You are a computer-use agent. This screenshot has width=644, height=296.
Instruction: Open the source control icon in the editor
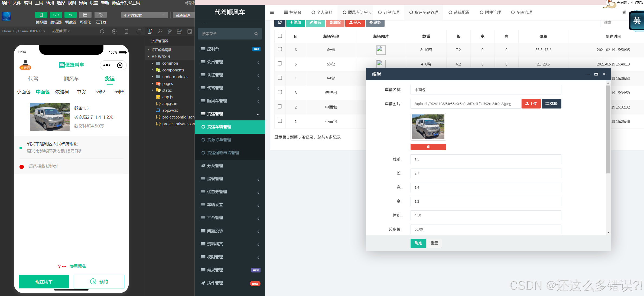pos(170,31)
